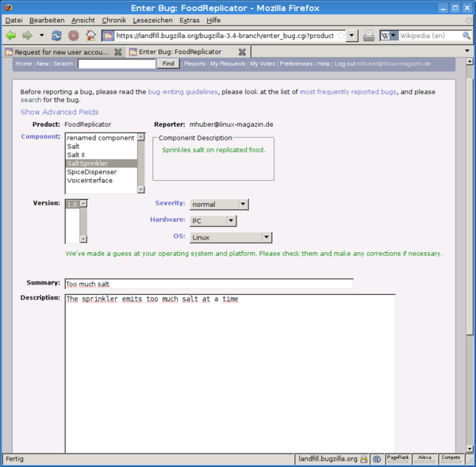476x467 pixels.
Task: Open the Ansicht menu
Action: point(83,21)
